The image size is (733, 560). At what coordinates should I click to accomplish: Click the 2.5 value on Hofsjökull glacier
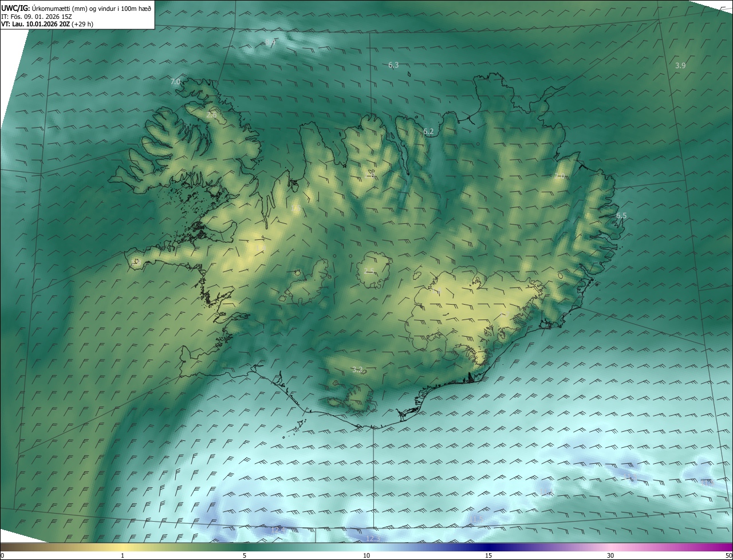click(x=369, y=271)
